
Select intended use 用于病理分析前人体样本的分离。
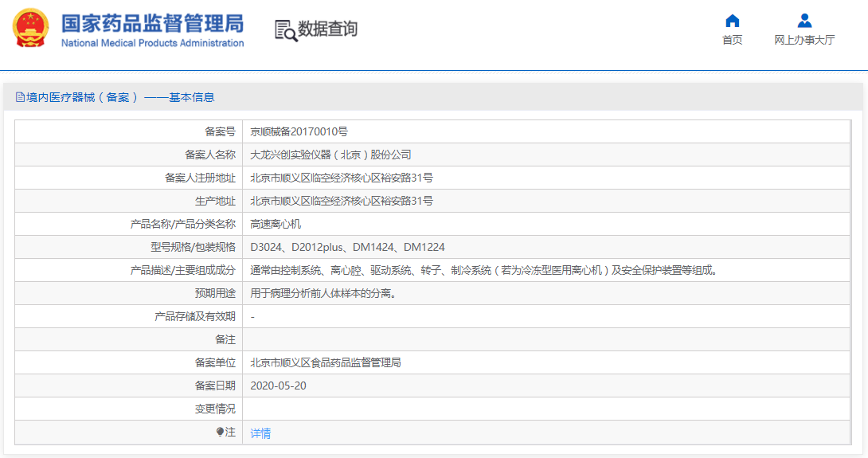point(325,294)
